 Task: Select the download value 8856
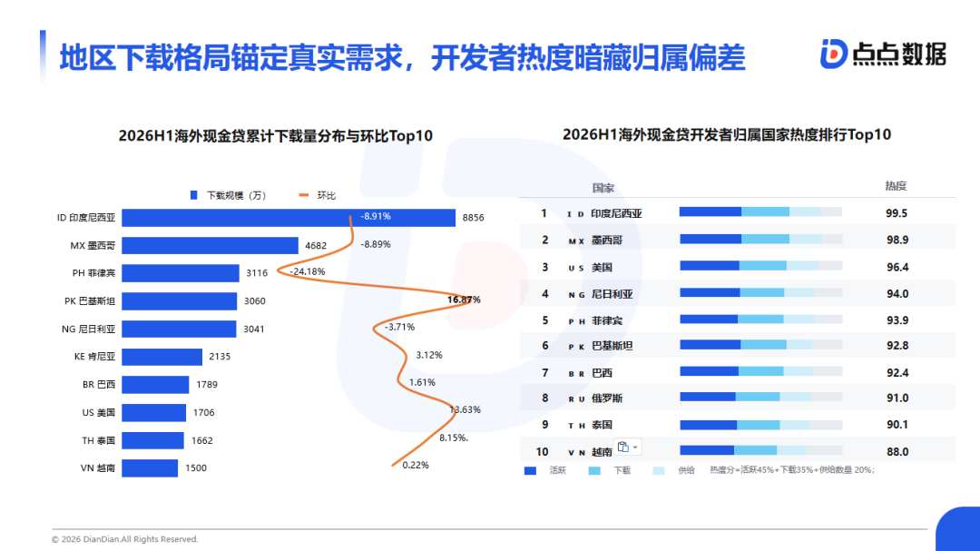(x=473, y=218)
